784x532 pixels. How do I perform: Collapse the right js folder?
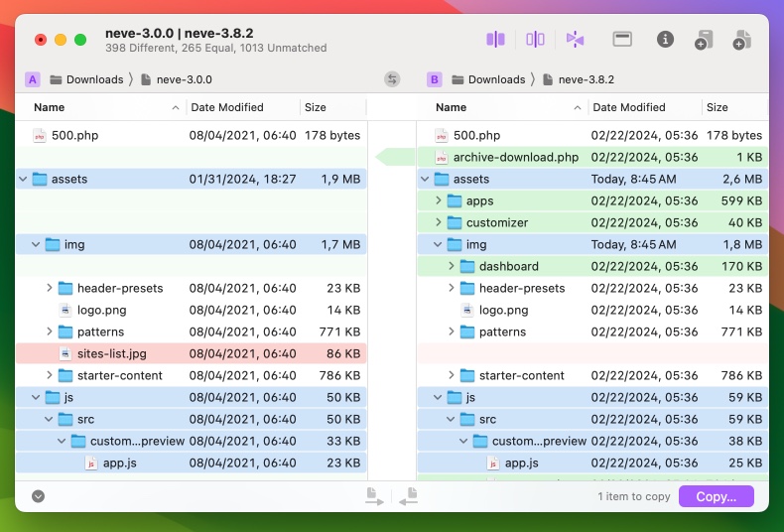click(x=438, y=397)
